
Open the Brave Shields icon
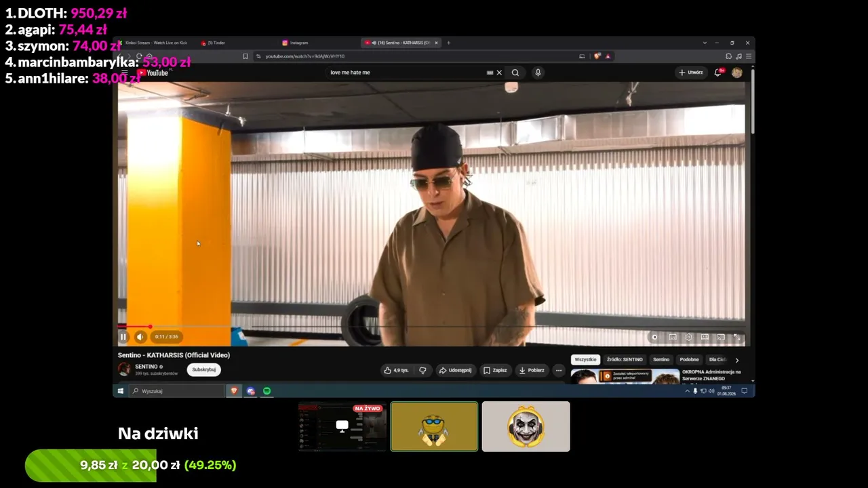point(597,56)
